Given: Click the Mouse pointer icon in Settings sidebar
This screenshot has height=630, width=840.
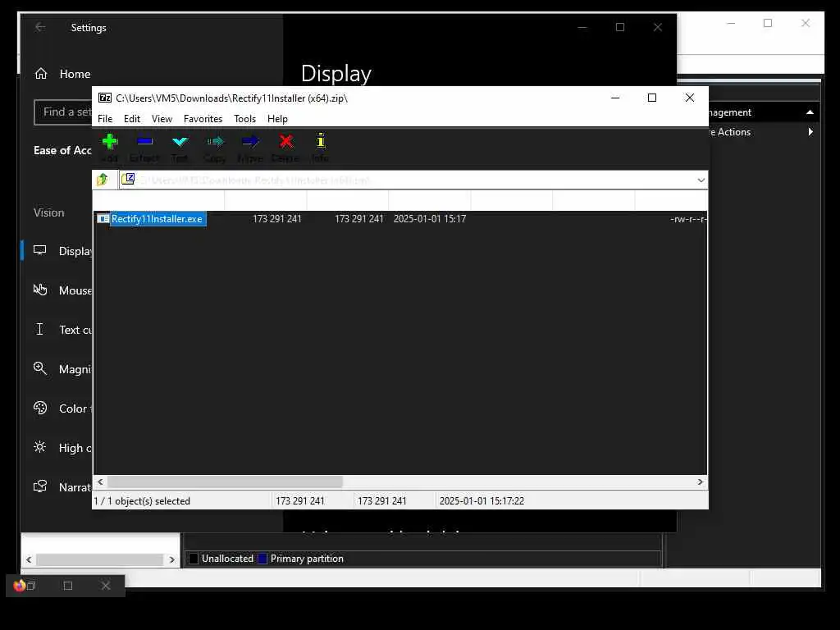Looking at the screenshot, I should click(40, 290).
